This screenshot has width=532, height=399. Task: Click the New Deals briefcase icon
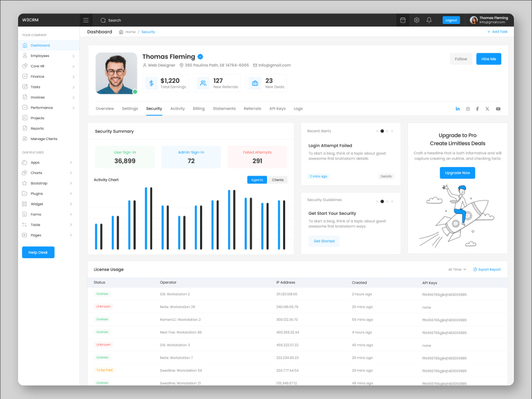click(x=255, y=83)
